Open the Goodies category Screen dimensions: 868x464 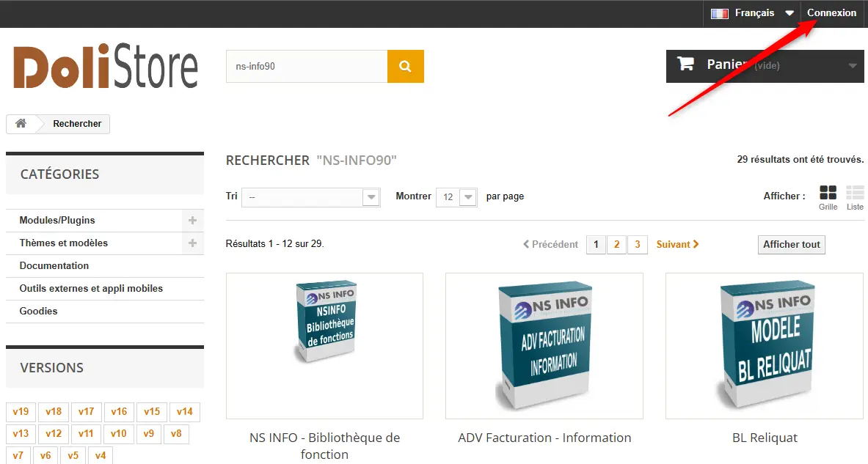[x=38, y=311]
